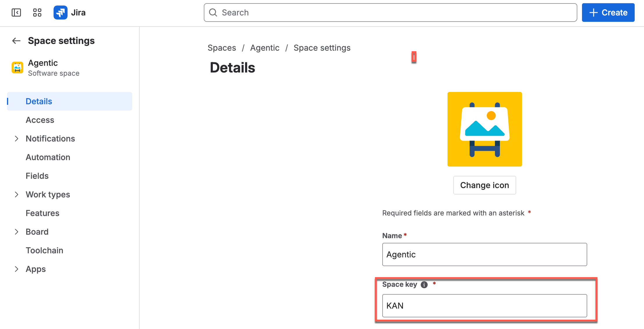644x329 pixels.
Task: Click into the Space key field containing KAN
Action: (485, 306)
